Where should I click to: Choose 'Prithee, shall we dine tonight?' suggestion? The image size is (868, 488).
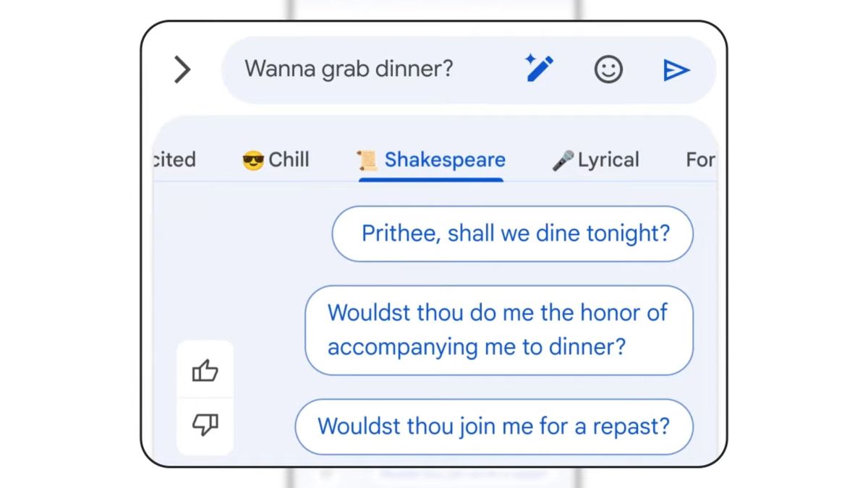[512, 234]
